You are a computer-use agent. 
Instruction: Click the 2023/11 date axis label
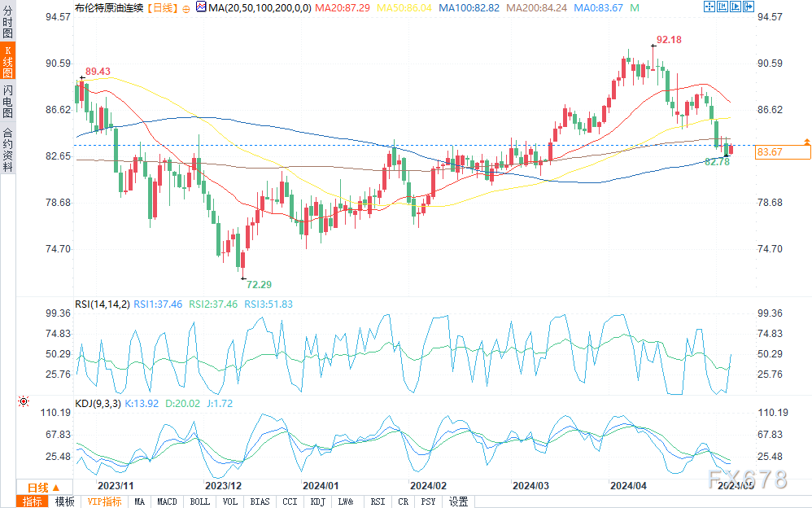(116, 486)
